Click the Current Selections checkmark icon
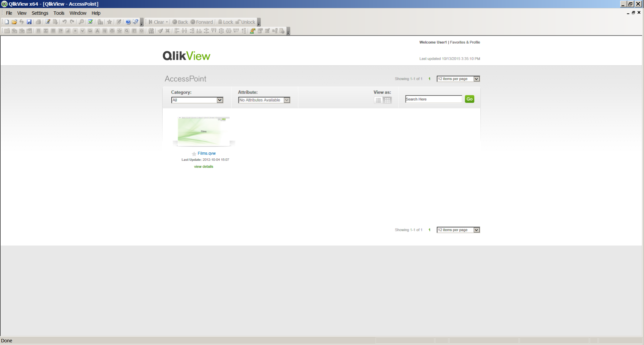The height and width of the screenshot is (345, 644). tap(90, 22)
